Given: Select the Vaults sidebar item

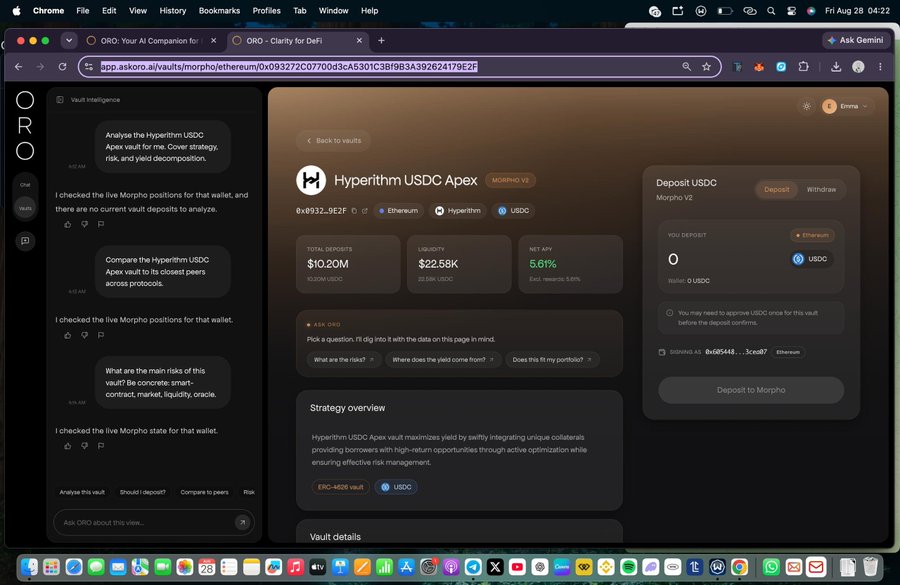Looking at the screenshot, I should (25, 208).
